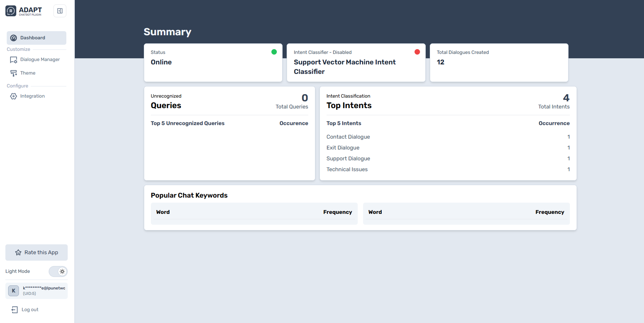Click the green Online status indicator
Screen dimensions: 644x323
point(274,52)
